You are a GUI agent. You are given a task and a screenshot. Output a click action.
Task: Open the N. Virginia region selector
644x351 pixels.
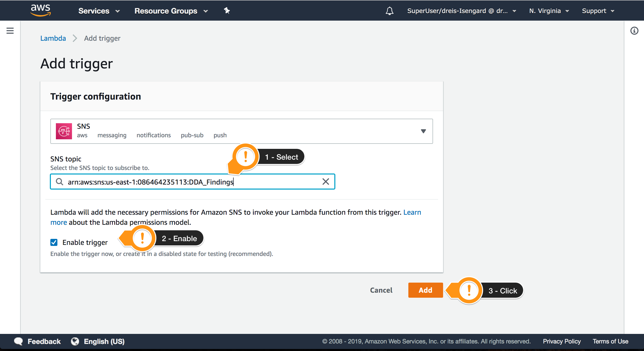click(549, 11)
